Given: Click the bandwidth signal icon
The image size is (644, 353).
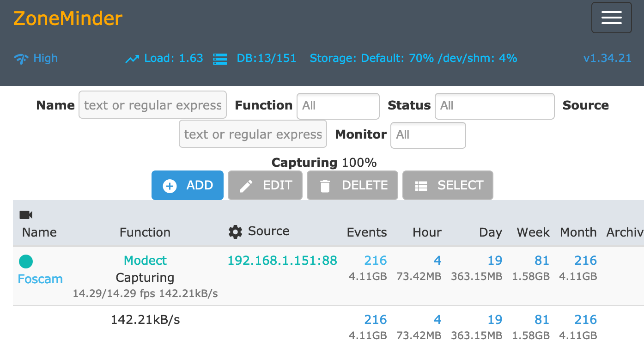Looking at the screenshot, I should [21, 59].
